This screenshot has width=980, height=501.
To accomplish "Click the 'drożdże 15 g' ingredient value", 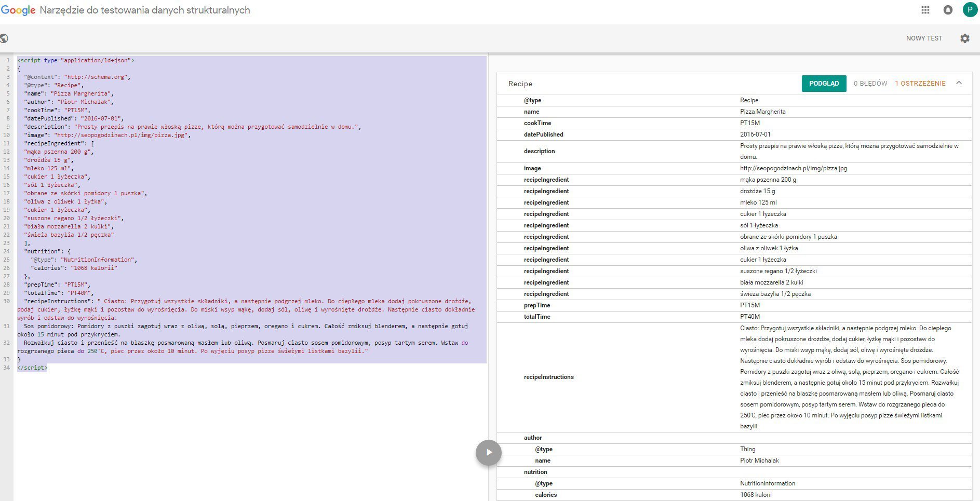I will point(757,191).
